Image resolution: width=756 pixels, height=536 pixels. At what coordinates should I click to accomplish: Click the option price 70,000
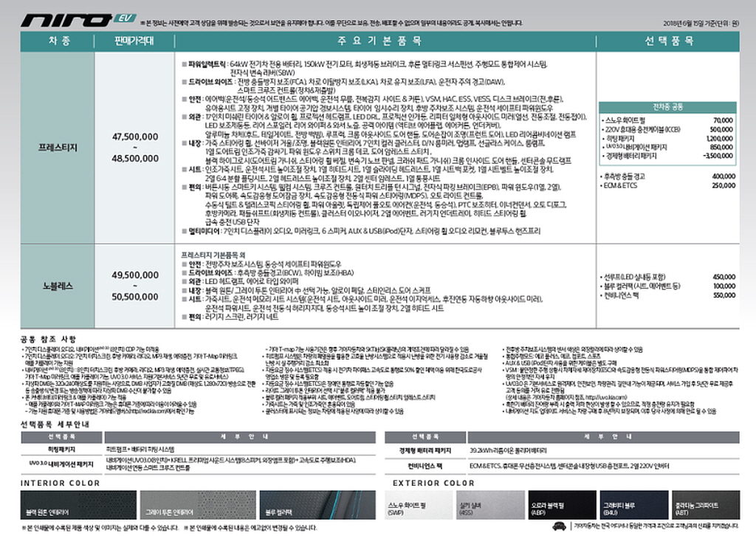[x=723, y=120]
